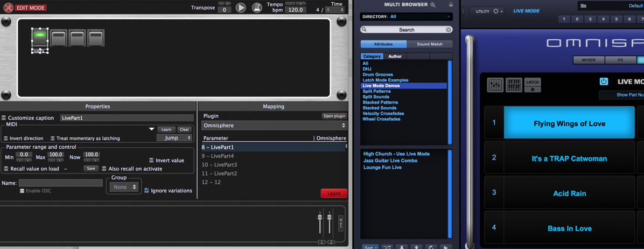Open the Group None dropdown
This screenshot has width=644, height=249.
point(124,187)
